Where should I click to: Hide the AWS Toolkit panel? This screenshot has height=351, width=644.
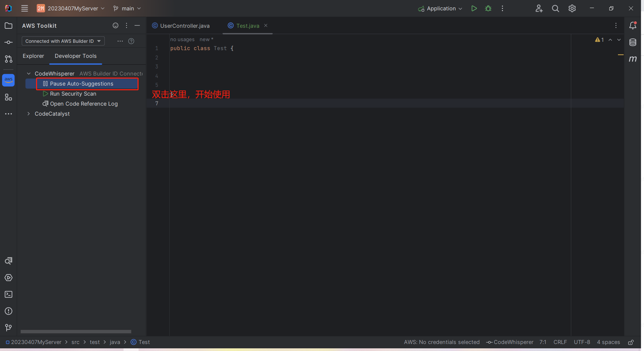[x=137, y=25]
